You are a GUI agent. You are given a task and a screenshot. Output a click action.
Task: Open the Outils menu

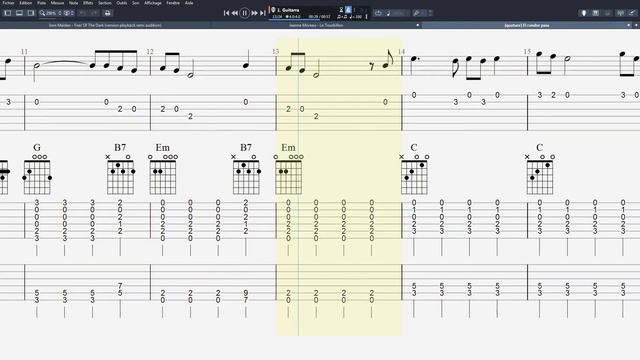[122, 3]
